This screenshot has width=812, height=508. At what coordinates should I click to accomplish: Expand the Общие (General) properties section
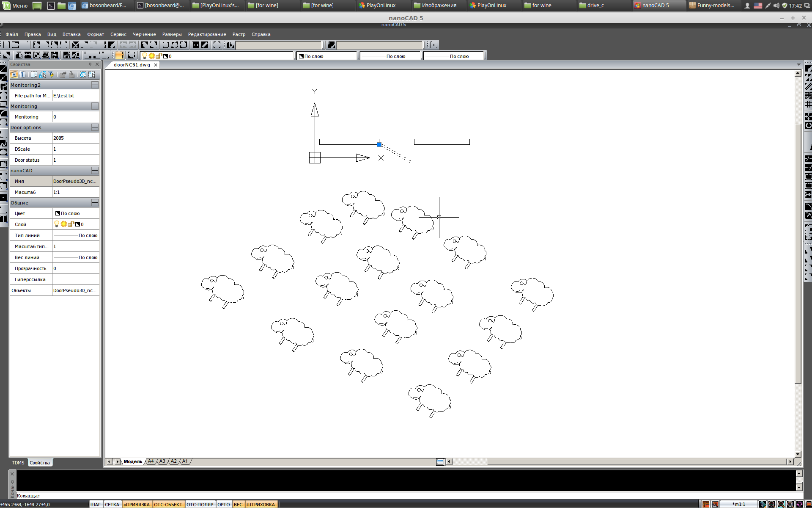[x=94, y=202]
